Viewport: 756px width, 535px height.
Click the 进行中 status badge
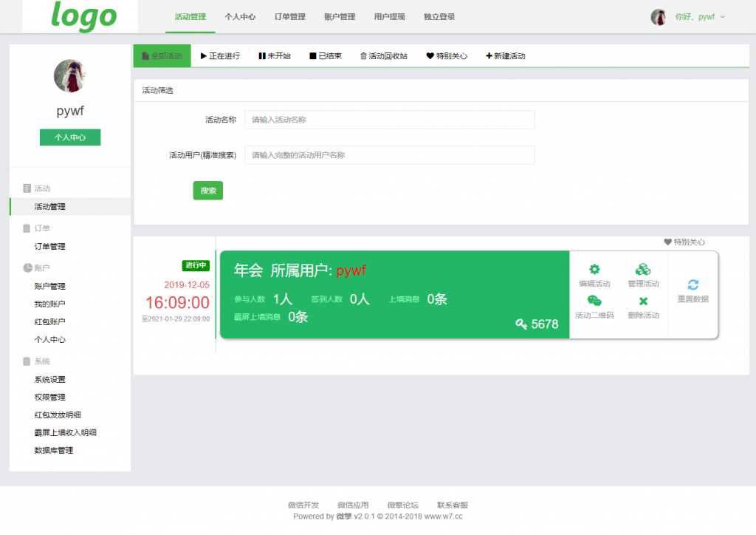tap(196, 265)
